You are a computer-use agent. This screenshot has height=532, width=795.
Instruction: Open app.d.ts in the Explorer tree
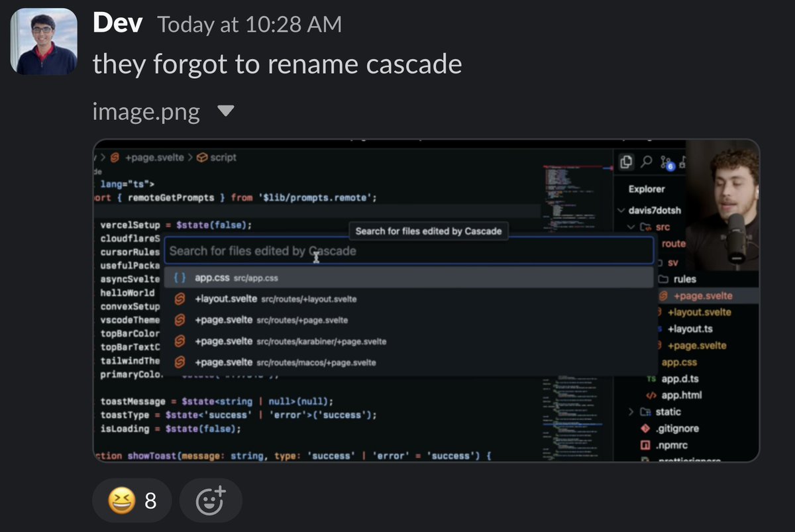pyautogui.click(x=680, y=379)
